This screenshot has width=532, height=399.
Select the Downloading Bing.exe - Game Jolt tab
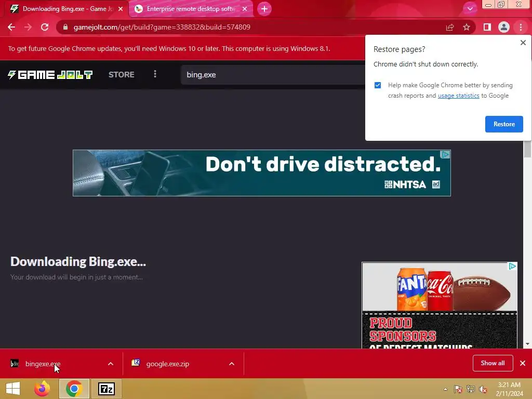(x=66, y=9)
